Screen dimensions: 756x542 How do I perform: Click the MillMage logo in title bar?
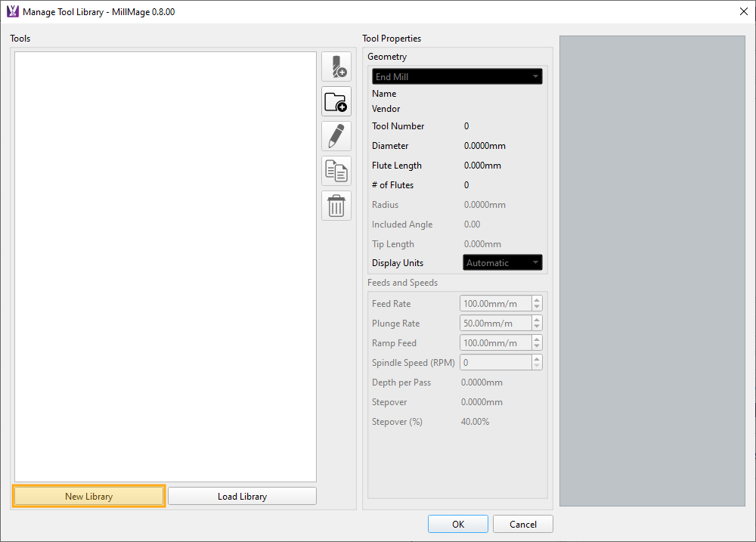(x=12, y=11)
